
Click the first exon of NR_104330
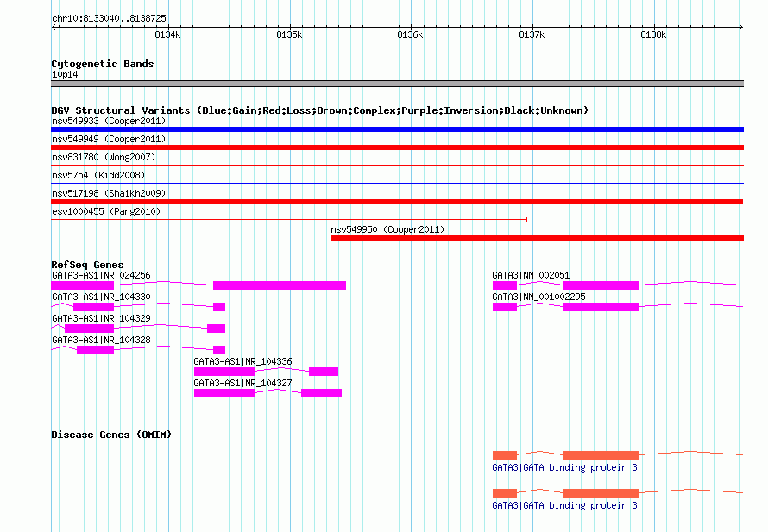(93, 307)
